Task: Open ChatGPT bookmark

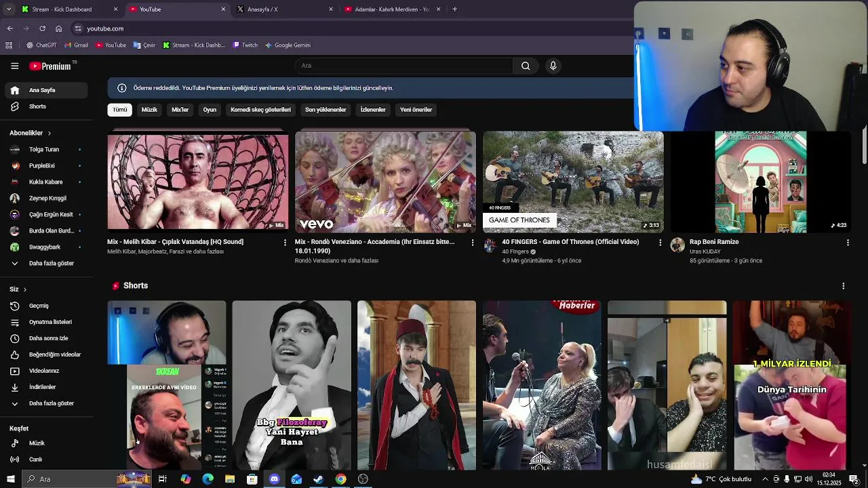Action: [x=42, y=45]
